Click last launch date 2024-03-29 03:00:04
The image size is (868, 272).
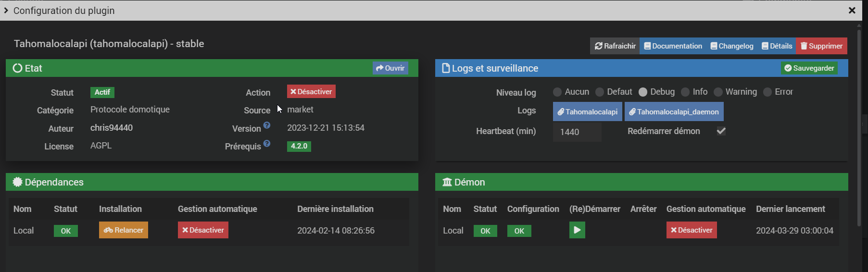click(x=794, y=231)
